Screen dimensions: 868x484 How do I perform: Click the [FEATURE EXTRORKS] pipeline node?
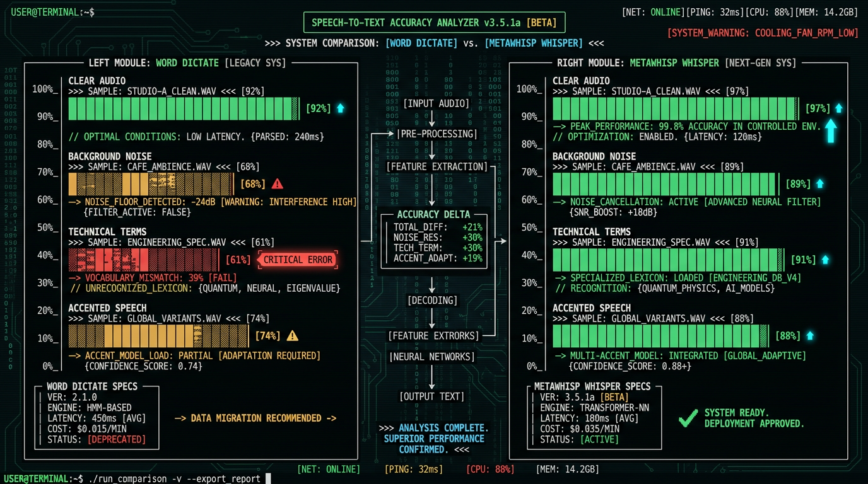[434, 336]
